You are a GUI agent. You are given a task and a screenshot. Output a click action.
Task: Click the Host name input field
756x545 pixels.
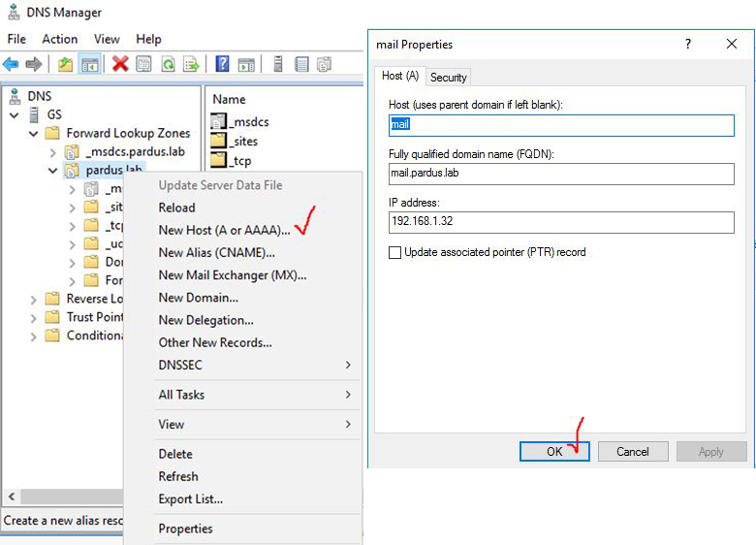tap(561, 125)
